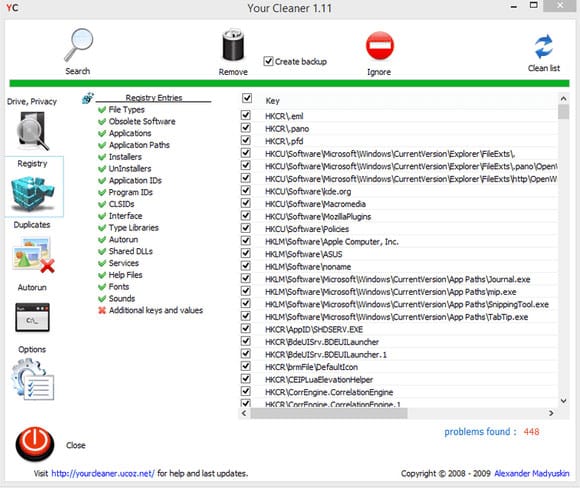Click the list's scroll down arrow

563,401
